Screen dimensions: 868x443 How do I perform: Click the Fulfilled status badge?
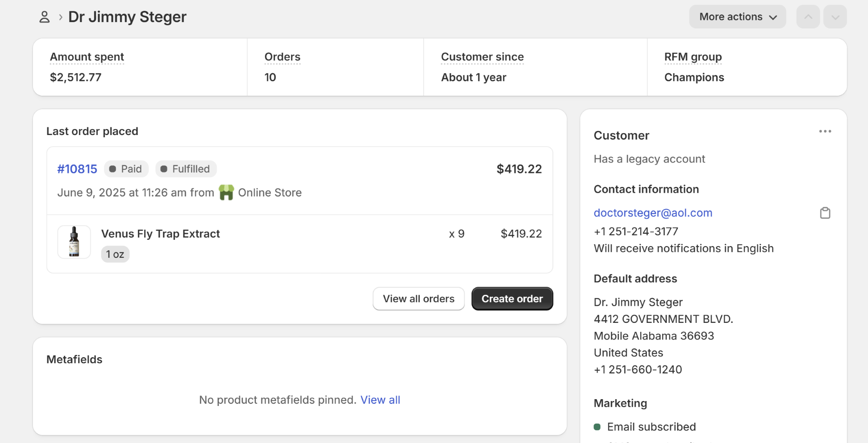point(186,169)
